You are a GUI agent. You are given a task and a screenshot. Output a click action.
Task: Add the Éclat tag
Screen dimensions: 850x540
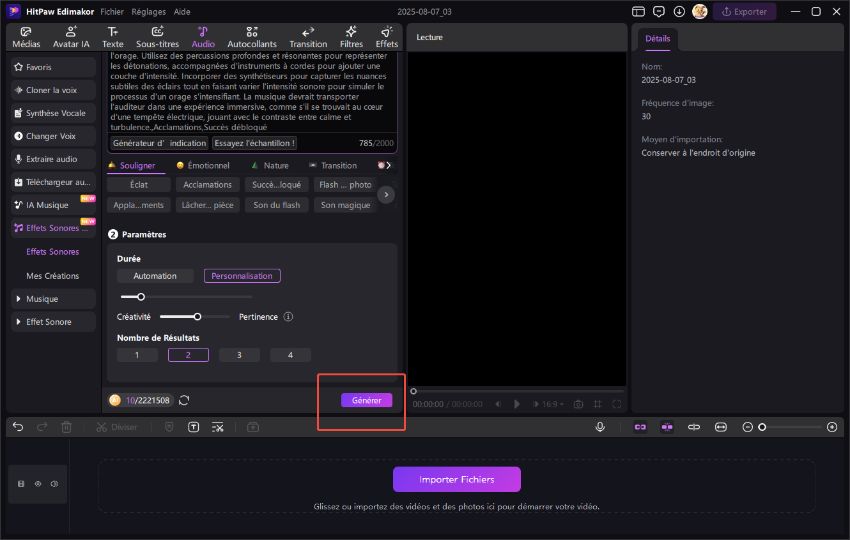pyautogui.click(x=139, y=185)
